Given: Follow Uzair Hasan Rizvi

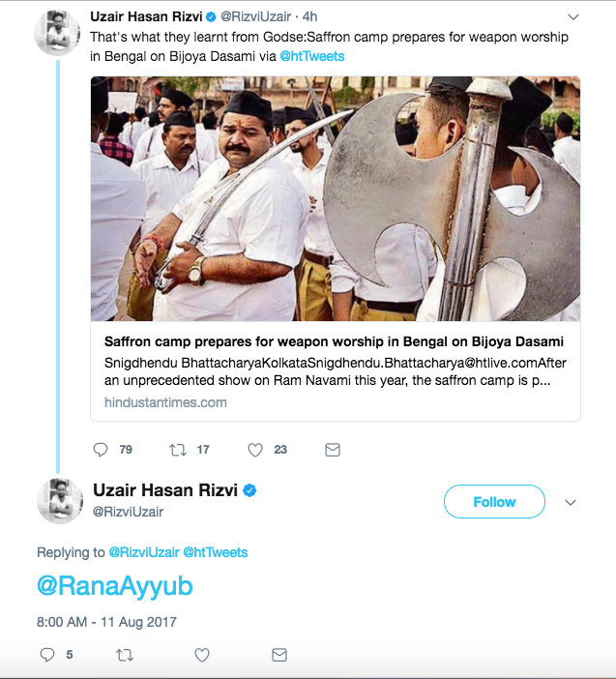Looking at the screenshot, I should 494,502.
